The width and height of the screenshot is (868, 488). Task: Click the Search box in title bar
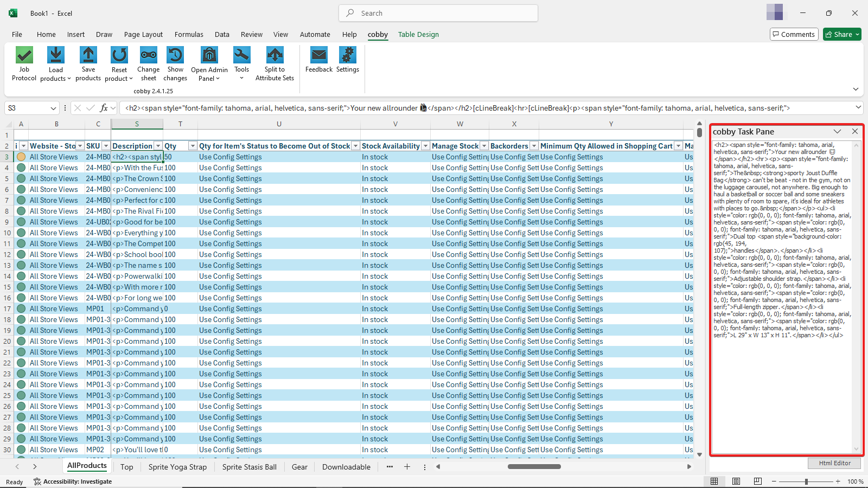[438, 13]
